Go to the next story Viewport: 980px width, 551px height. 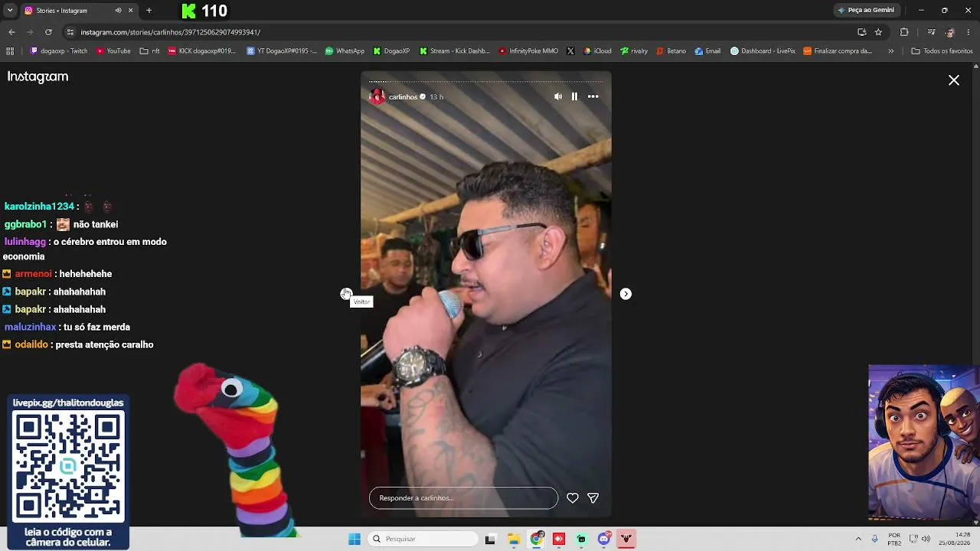[x=626, y=294]
